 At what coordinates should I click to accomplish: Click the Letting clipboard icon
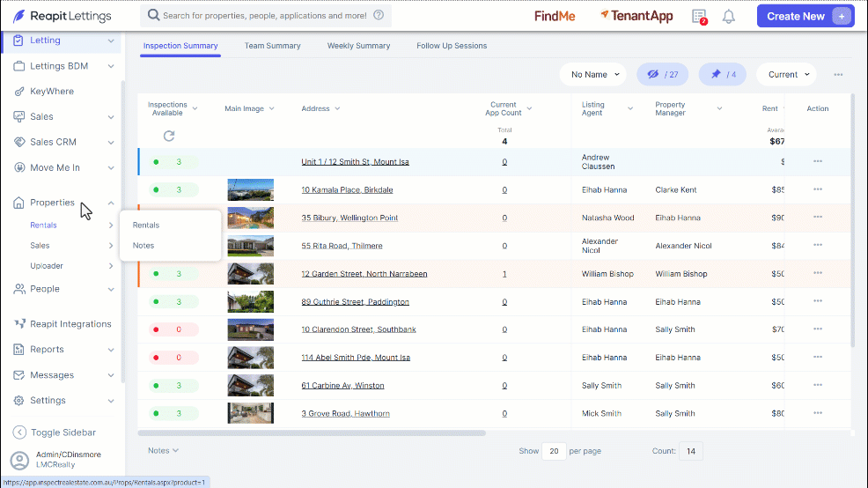point(18,41)
